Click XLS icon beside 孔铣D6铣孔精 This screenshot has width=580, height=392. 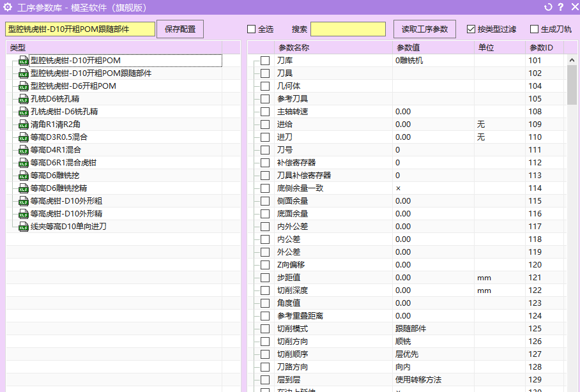(23, 99)
